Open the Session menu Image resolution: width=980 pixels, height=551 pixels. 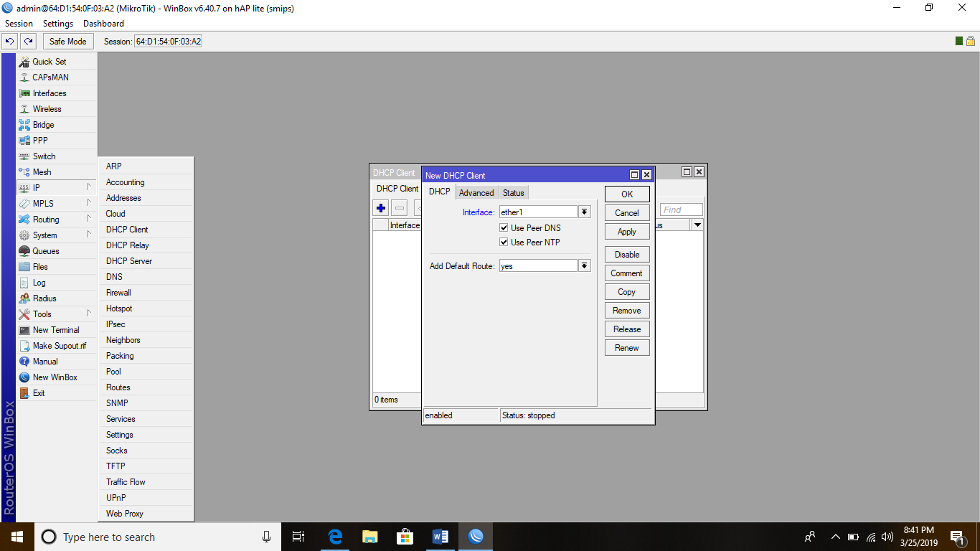19,24
